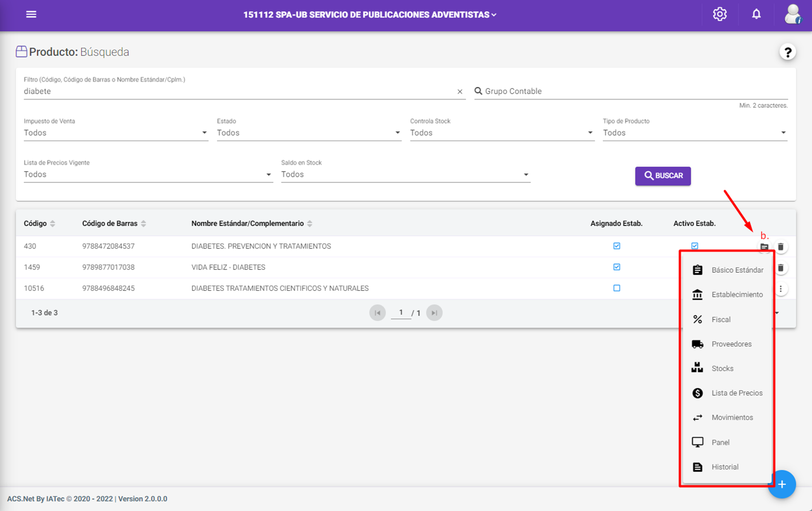The image size is (812, 511).
Task: Sort by Código de Barras column arrows
Action: (143, 224)
